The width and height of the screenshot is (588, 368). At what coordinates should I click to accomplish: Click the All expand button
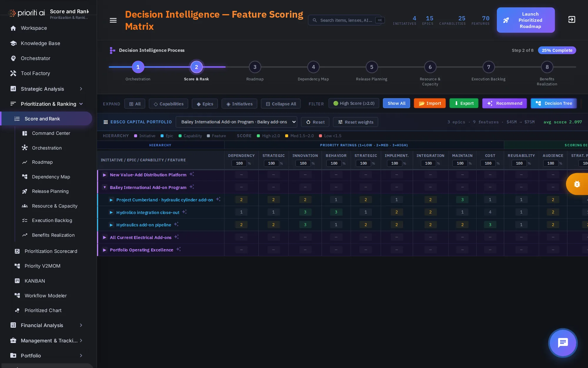pyautogui.click(x=135, y=104)
